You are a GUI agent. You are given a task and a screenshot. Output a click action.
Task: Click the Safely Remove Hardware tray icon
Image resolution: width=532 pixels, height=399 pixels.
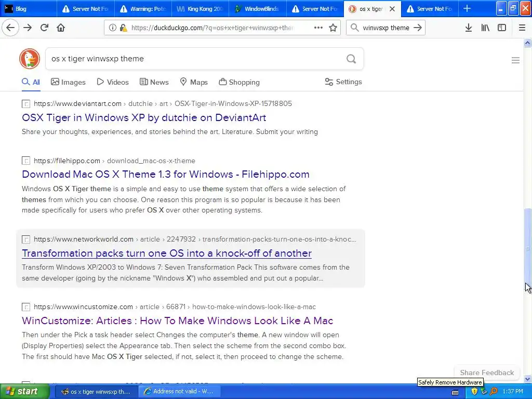pyautogui.click(x=484, y=391)
